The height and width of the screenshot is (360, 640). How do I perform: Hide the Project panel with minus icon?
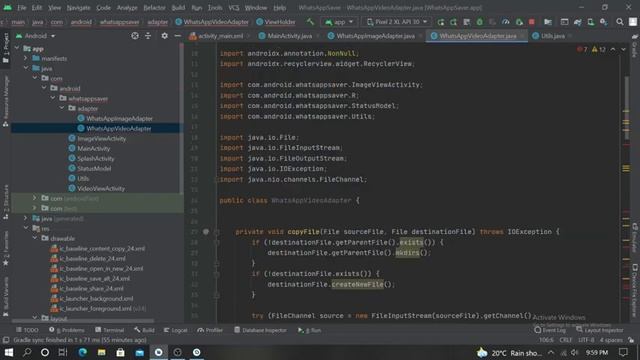click(177, 36)
